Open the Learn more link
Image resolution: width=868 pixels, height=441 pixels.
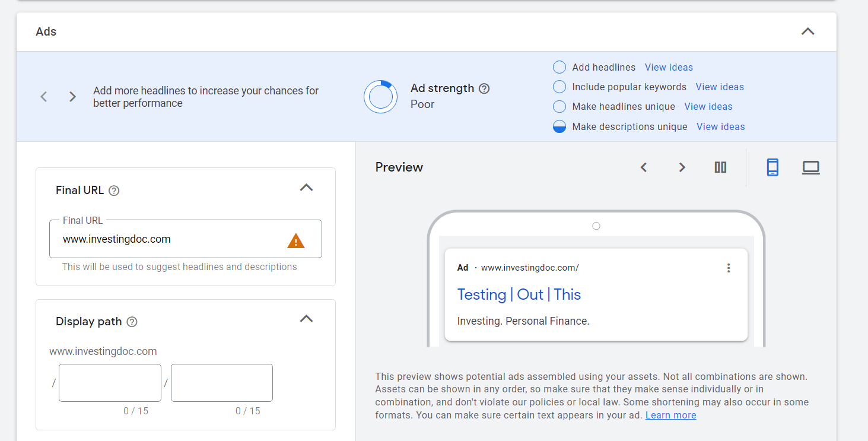[x=670, y=415]
